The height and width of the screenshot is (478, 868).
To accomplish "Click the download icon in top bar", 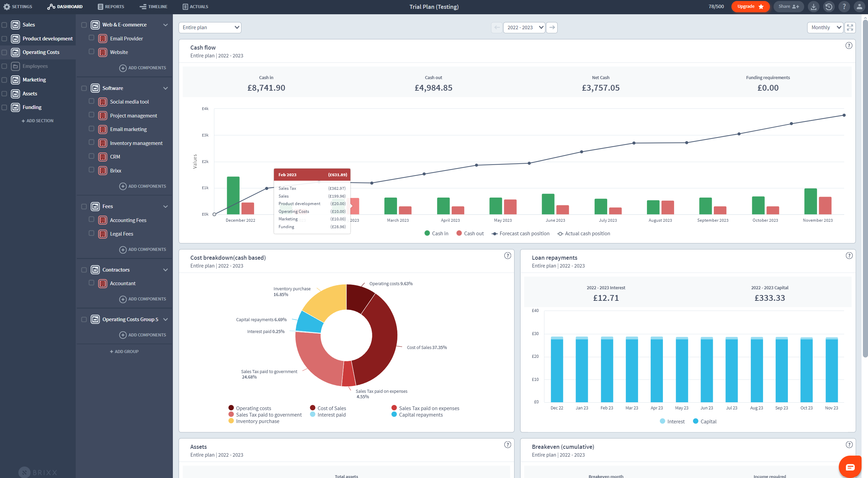I will [x=813, y=7].
